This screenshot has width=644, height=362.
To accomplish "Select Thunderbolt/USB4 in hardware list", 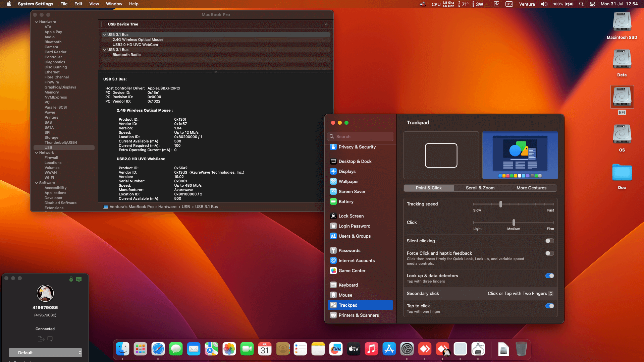I will 61,142.
